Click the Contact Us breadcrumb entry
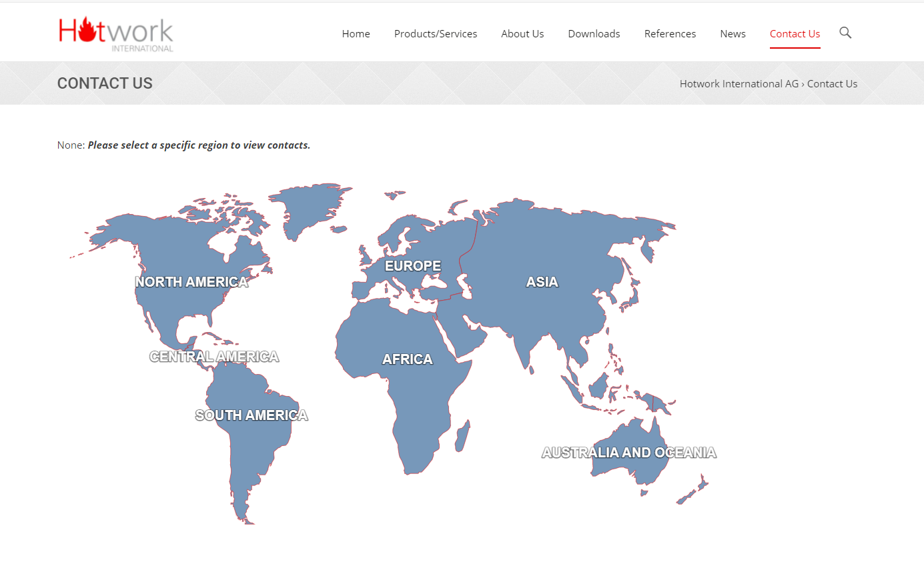 click(832, 83)
